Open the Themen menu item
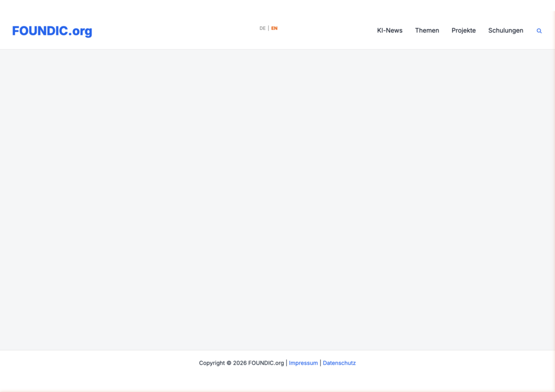This screenshot has height=392, width=555. click(427, 30)
